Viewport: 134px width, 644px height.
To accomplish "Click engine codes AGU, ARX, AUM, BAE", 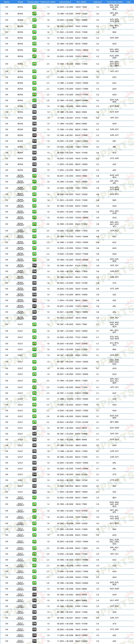I will tap(114, 51).
